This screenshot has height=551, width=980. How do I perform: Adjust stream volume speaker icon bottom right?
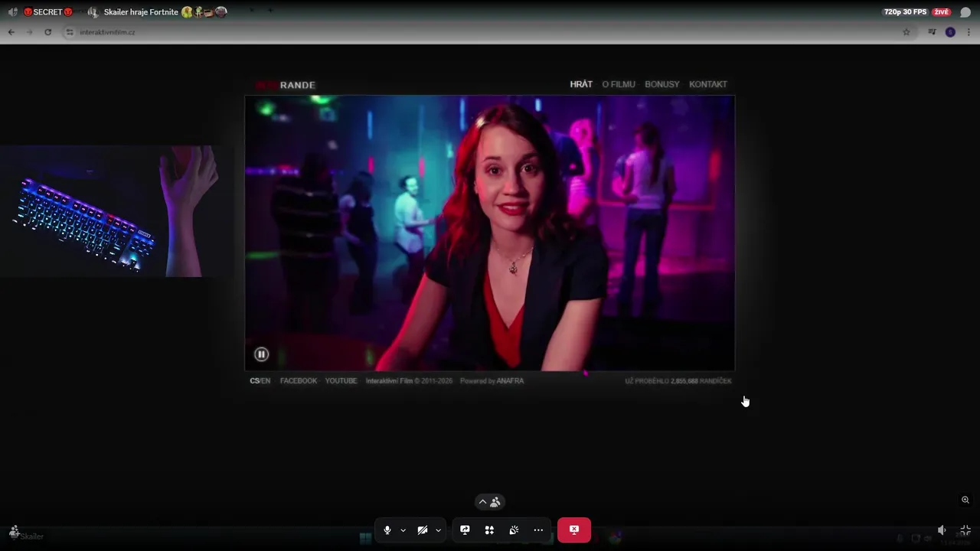pyautogui.click(x=942, y=530)
